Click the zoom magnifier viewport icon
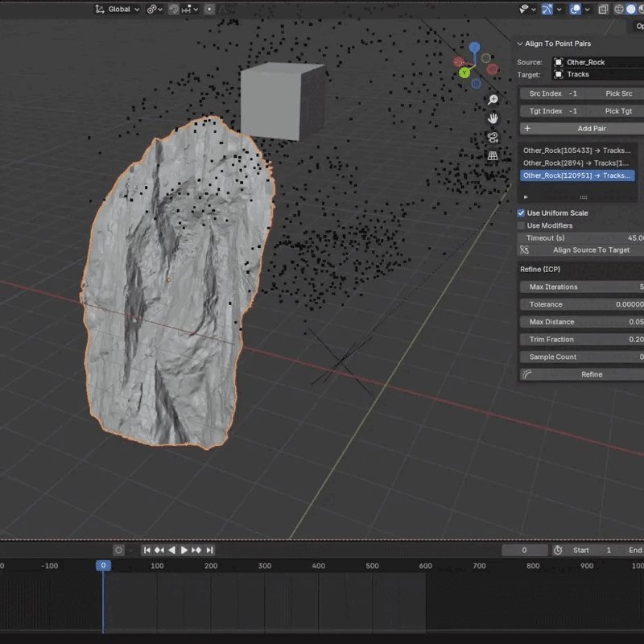The height and width of the screenshot is (644, 644). (493, 100)
